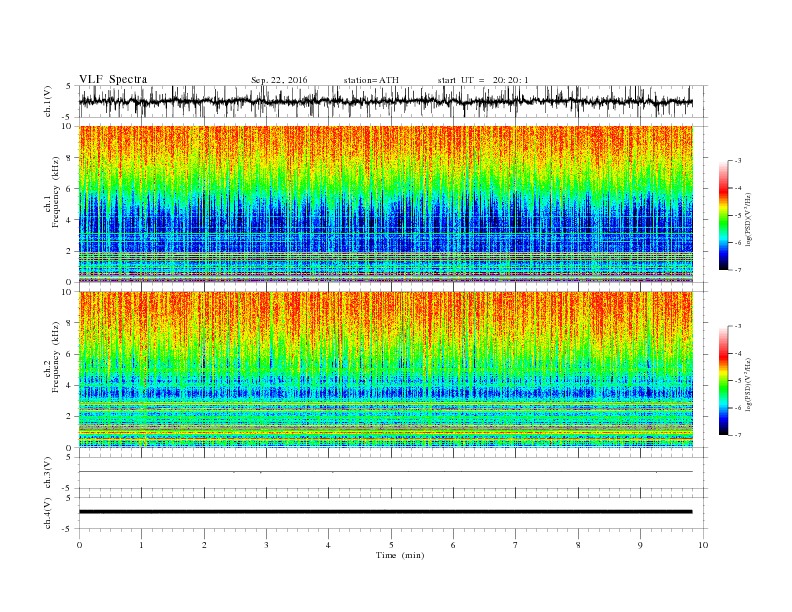Click the "-5" tick on ch.4(V) axis
The height and width of the screenshot is (612, 792).
coord(68,529)
